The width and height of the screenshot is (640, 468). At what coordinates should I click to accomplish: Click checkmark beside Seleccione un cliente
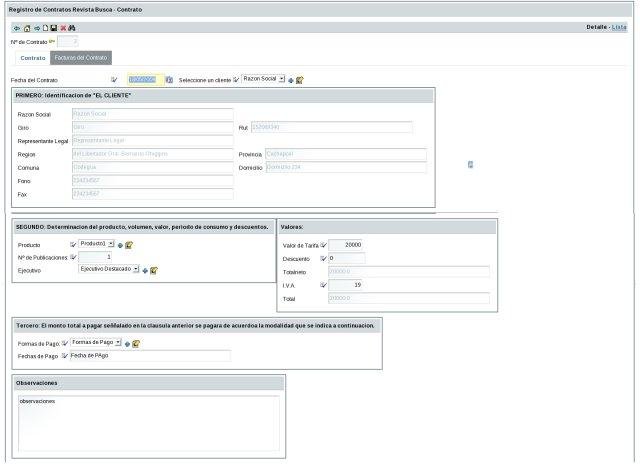236,80
